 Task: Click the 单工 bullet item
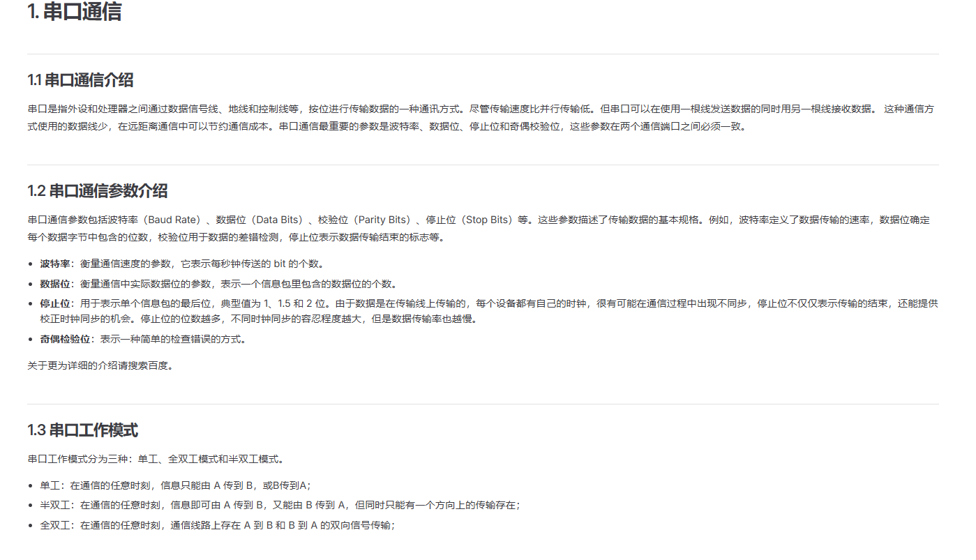(174, 483)
